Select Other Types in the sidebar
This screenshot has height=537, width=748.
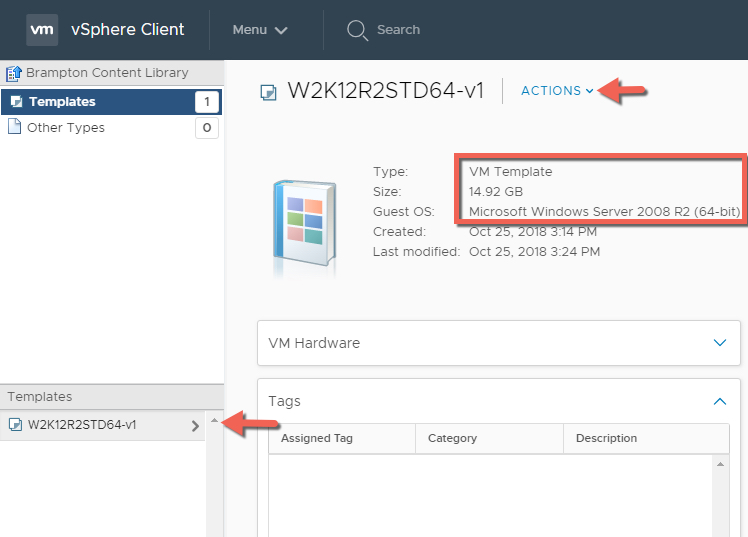[x=66, y=127]
